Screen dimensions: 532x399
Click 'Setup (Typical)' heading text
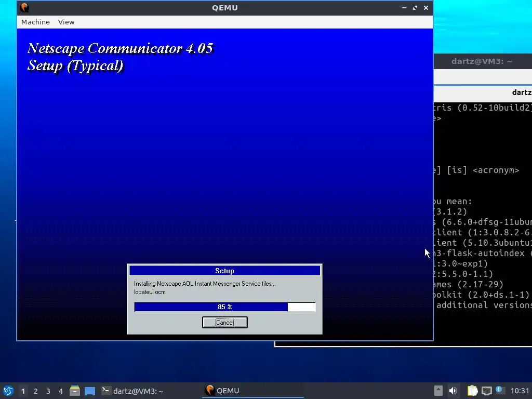coord(75,65)
